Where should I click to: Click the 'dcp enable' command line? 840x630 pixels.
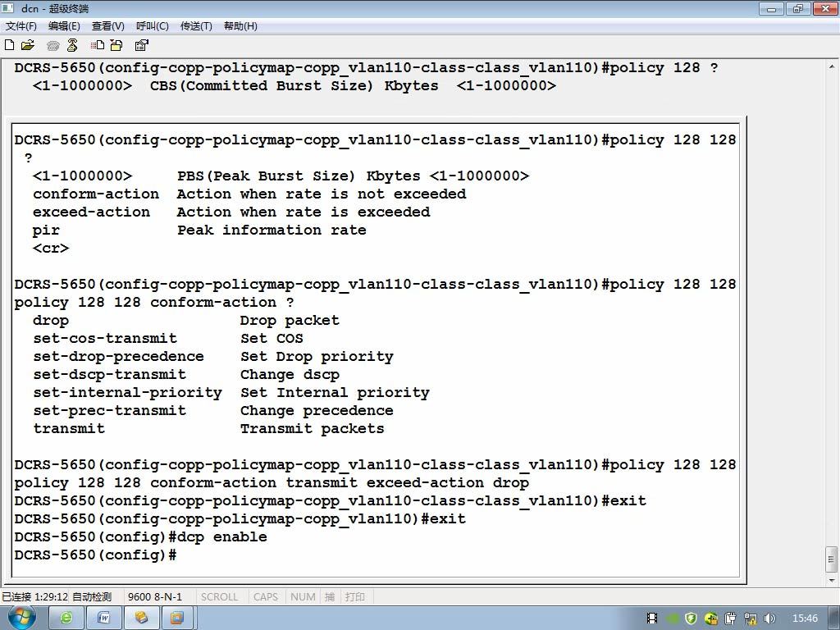(x=141, y=536)
